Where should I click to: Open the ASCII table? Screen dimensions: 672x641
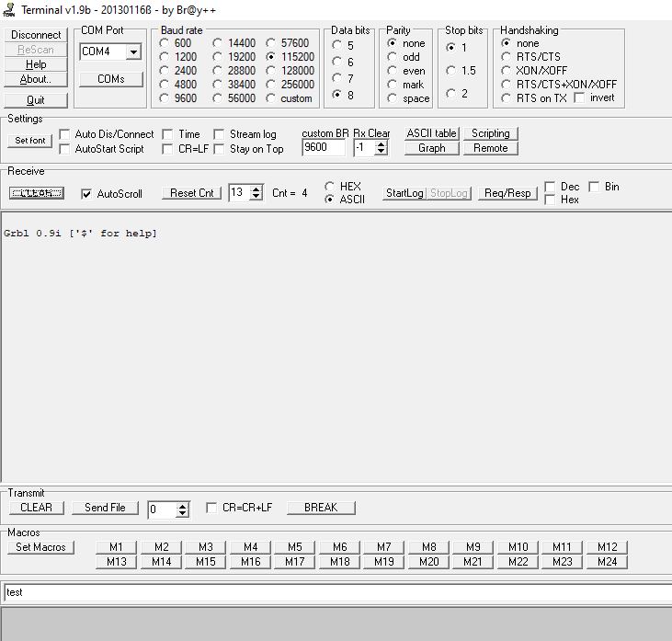click(431, 133)
